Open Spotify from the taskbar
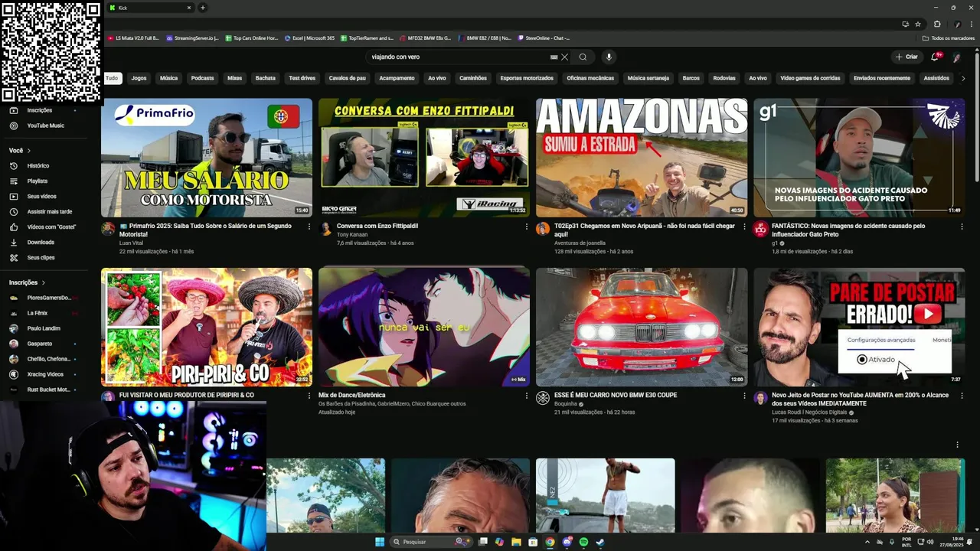Viewport: 980px width, 551px height. point(583,542)
